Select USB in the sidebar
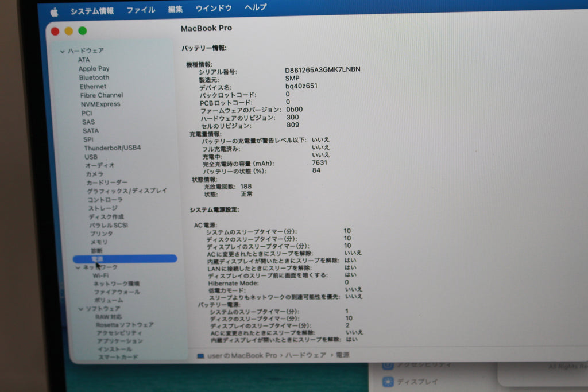This screenshot has height=392, width=588. point(91,157)
